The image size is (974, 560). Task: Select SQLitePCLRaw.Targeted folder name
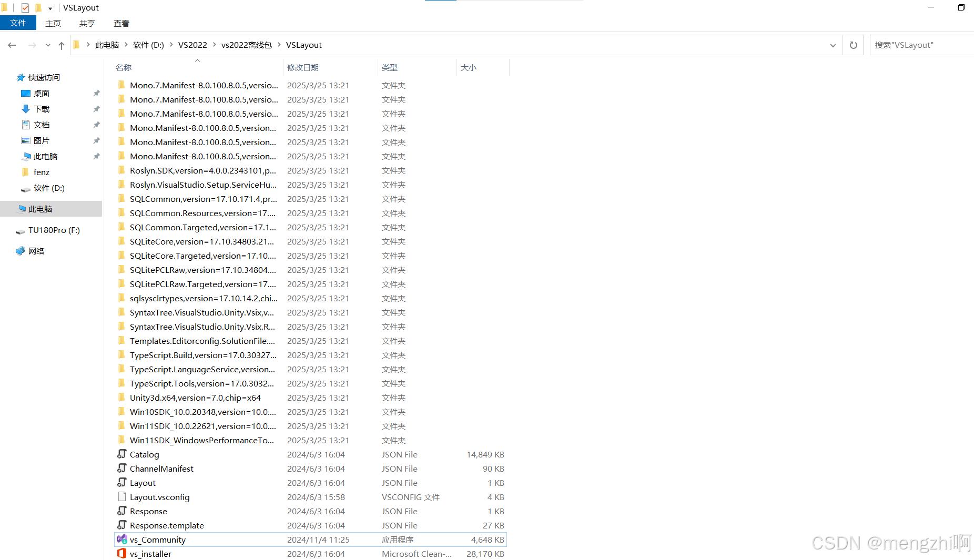click(202, 284)
